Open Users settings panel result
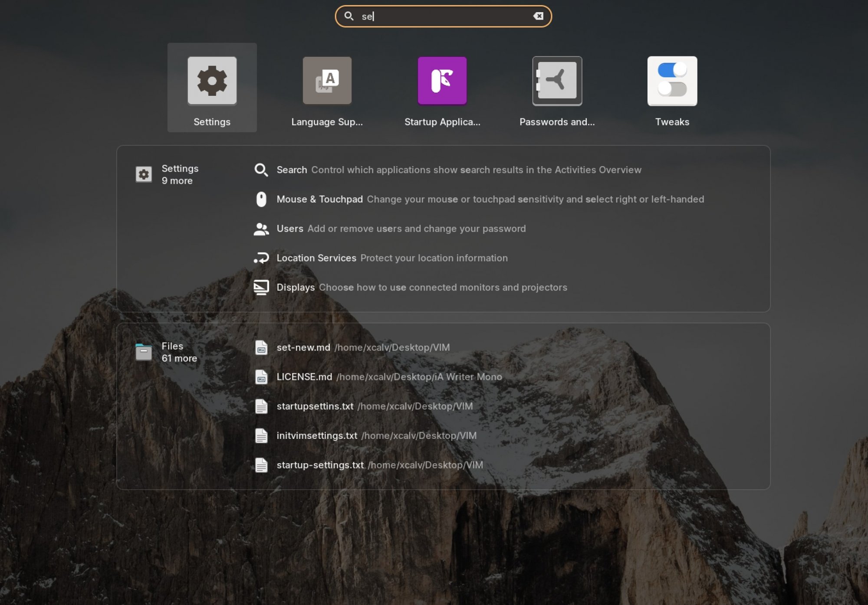 (x=401, y=229)
